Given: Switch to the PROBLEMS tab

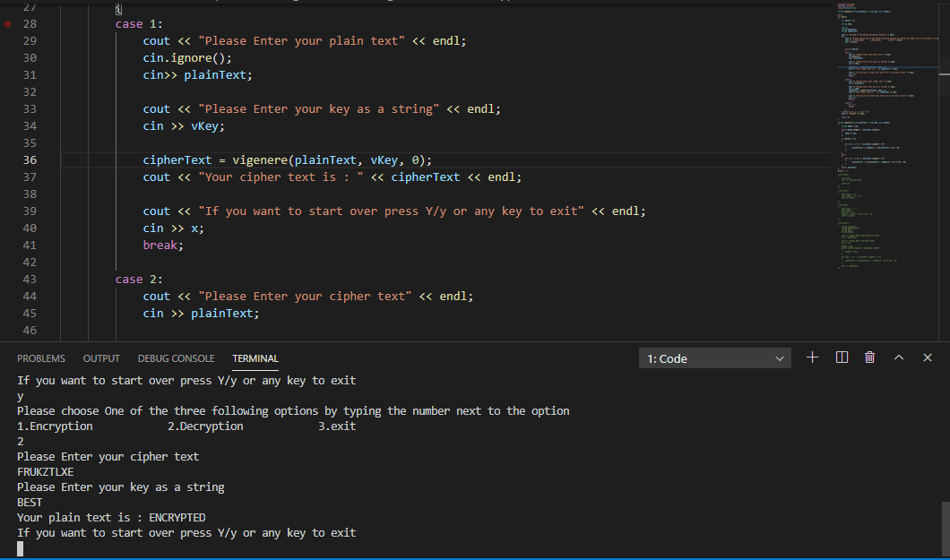Looking at the screenshot, I should (41, 358).
